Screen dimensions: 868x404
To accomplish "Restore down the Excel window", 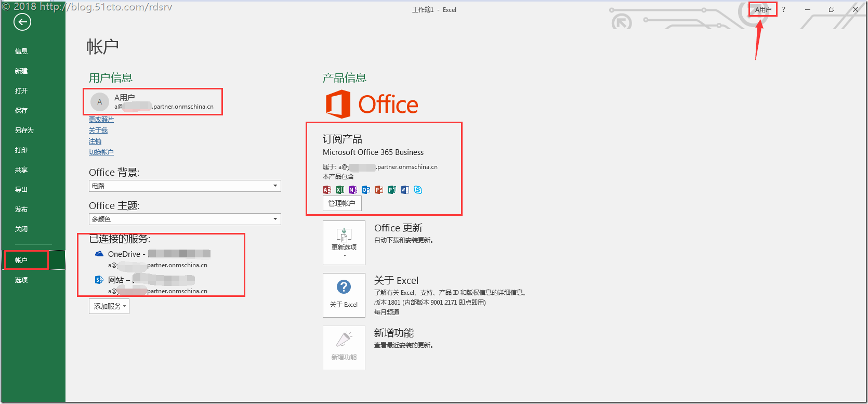I will [832, 9].
